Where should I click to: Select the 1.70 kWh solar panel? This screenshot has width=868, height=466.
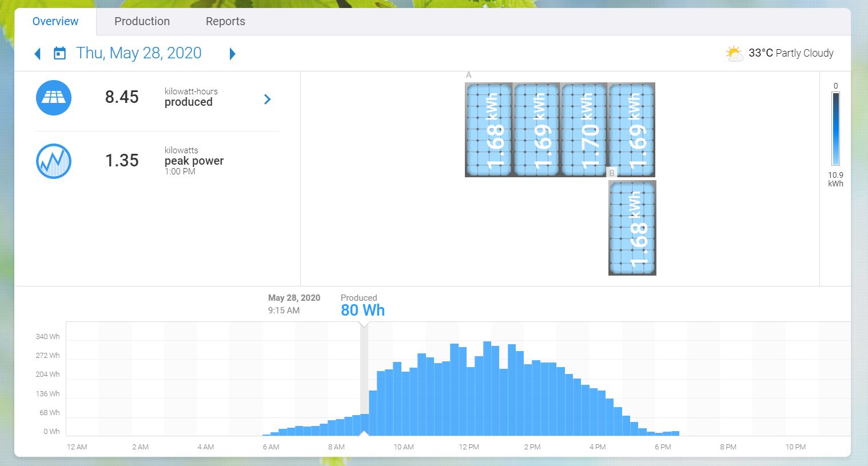click(x=584, y=130)
